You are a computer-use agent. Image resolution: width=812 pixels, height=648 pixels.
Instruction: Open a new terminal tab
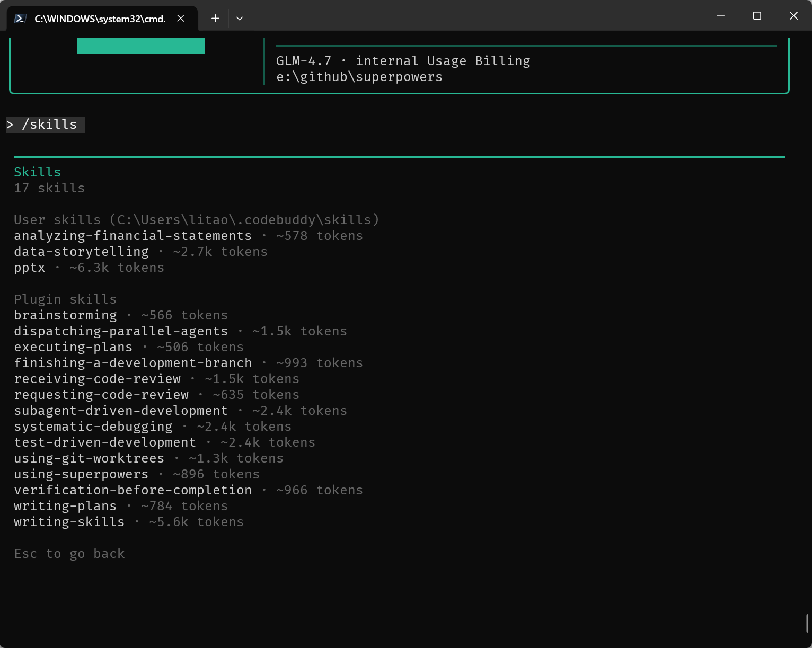(215, 19)
